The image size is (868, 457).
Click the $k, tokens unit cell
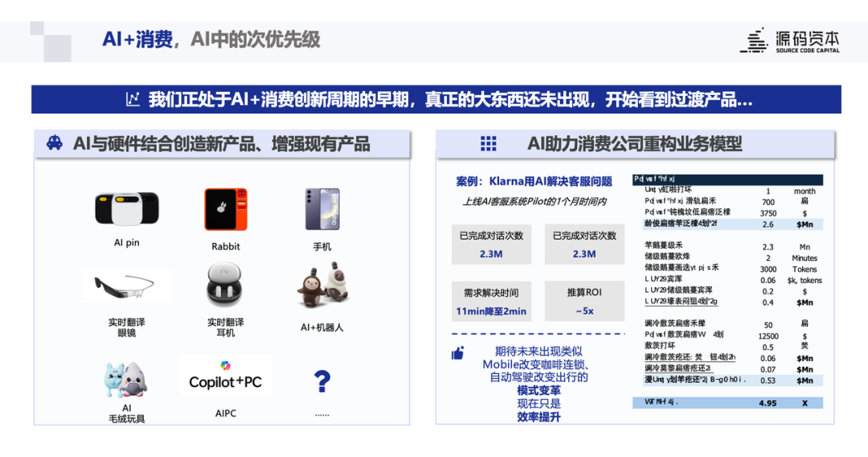(x=805, y=280)
